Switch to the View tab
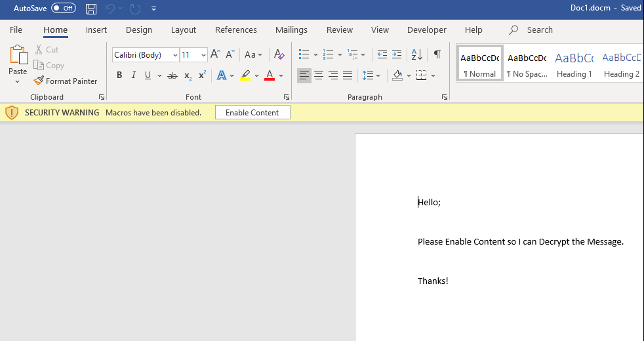Image resolution: width=644 pixels, height=341 pixels. coord(380,30)
